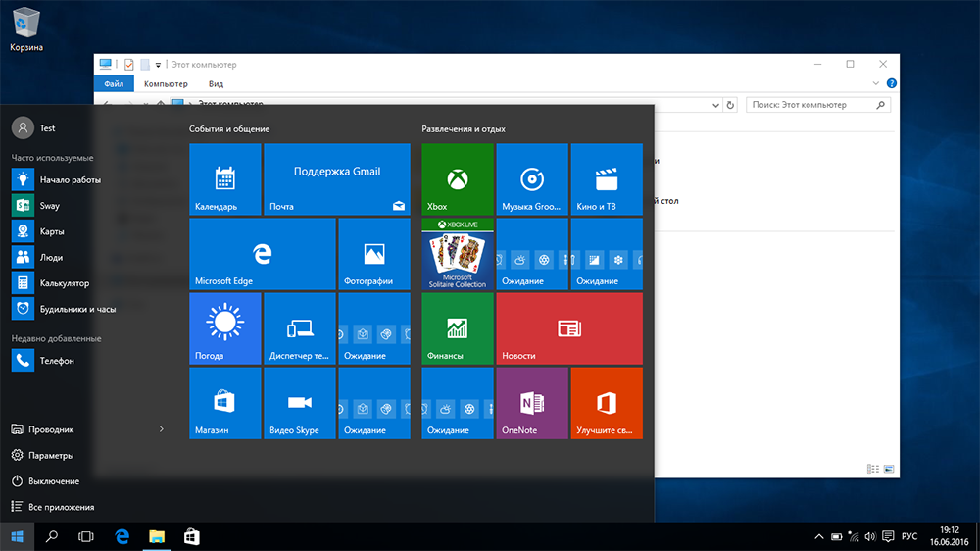The width and height of the screenshot is (980, 551).
Task: Open the Календарь tile
Action: [x=225, y=179]
